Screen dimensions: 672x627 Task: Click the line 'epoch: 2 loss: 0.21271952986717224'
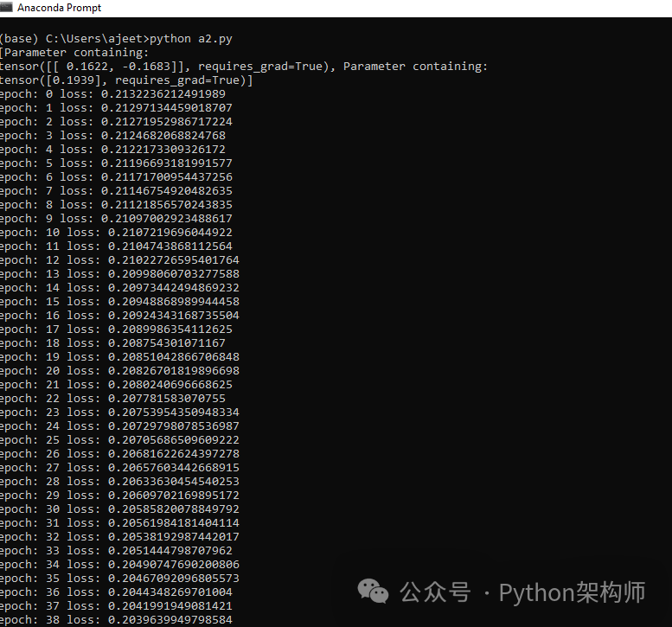(x=116, y=122)
